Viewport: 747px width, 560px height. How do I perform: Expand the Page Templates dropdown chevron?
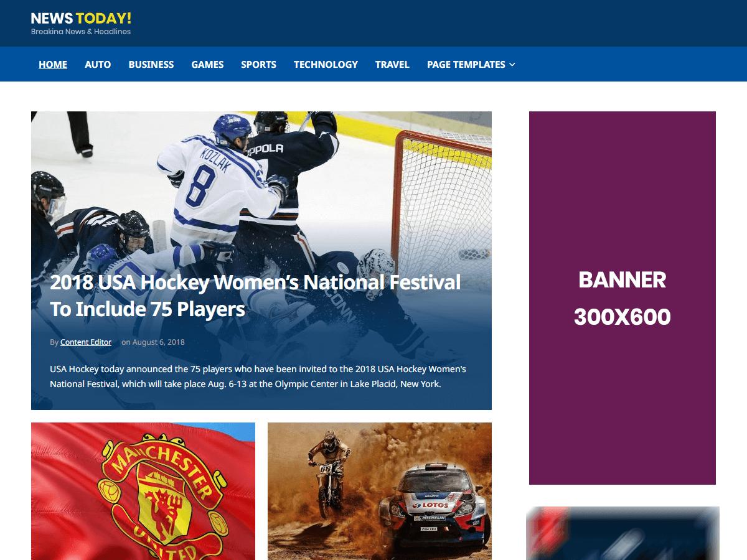[x=512, y=64]
